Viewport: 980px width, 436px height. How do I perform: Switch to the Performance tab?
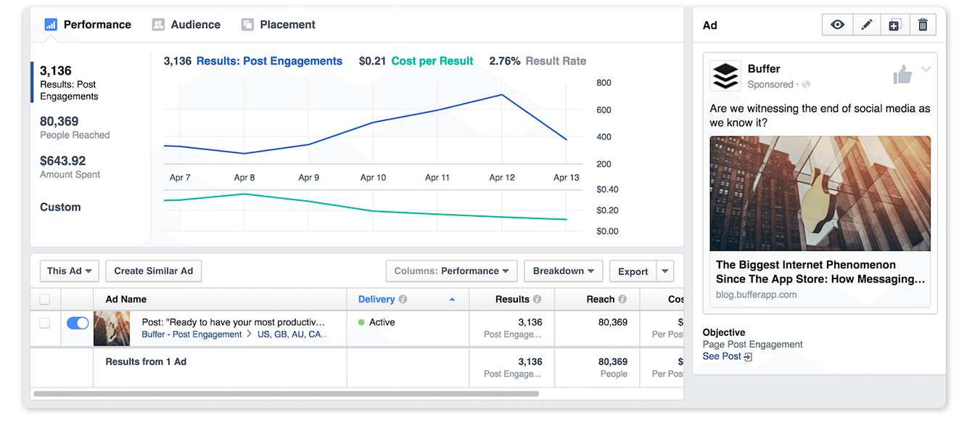88,25
